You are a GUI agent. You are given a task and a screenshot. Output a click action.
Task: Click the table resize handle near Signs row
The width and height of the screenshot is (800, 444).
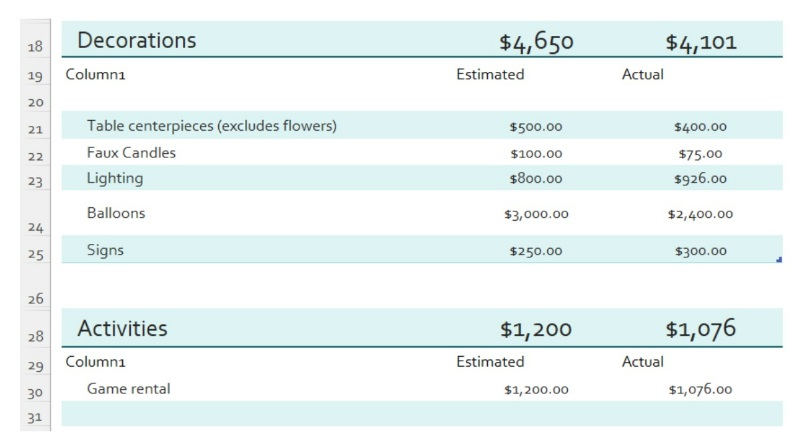point(778,260)
